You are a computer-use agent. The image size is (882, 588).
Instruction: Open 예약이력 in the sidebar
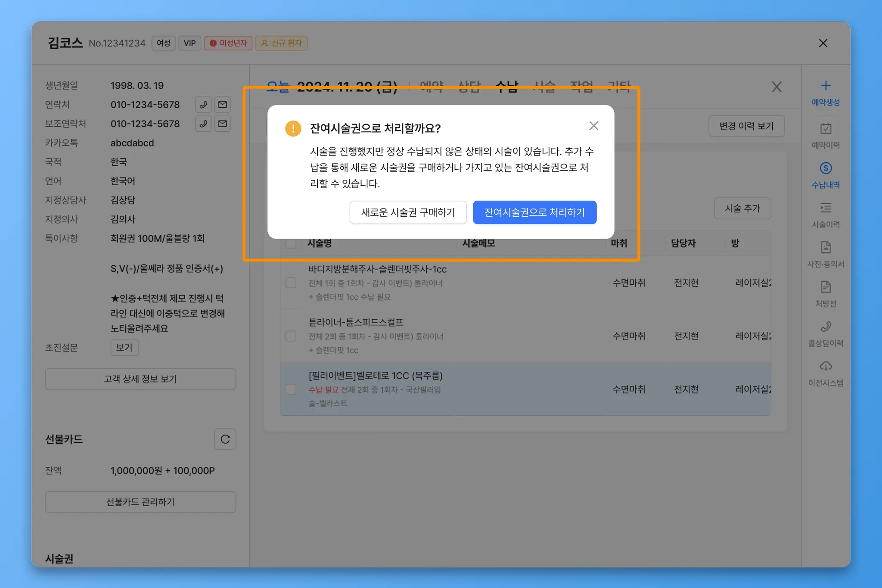tap(825, 129)
